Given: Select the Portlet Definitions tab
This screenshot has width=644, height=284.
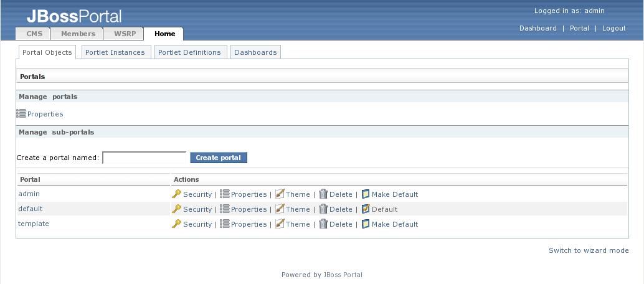Looking at the screenshot, I should [x=189, y=52].
